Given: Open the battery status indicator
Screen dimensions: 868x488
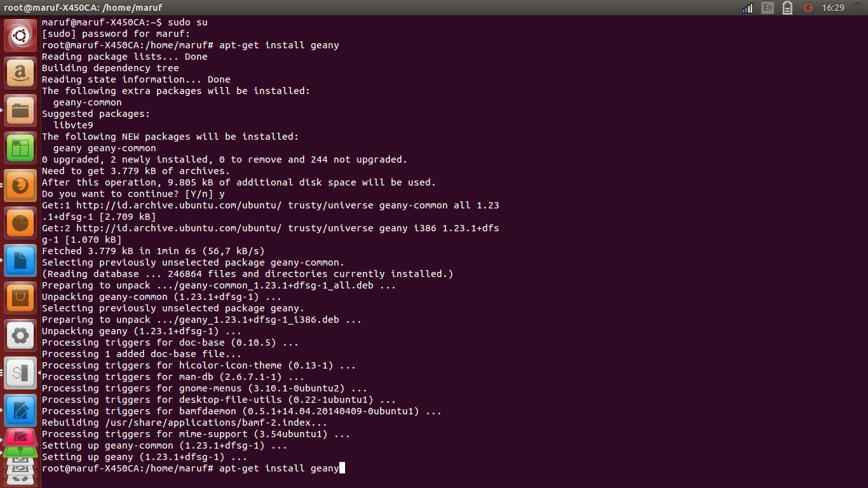Looking at the screenshot, I should (x=788, y=8).
